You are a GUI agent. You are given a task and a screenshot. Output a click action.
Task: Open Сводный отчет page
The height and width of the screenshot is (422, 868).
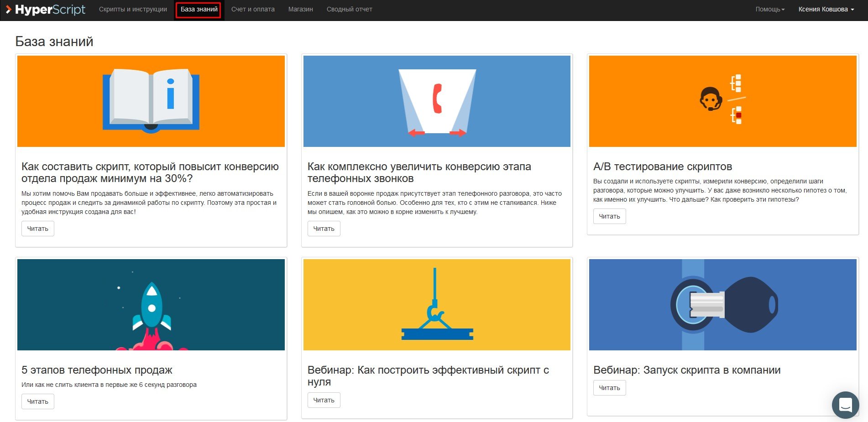350,10
